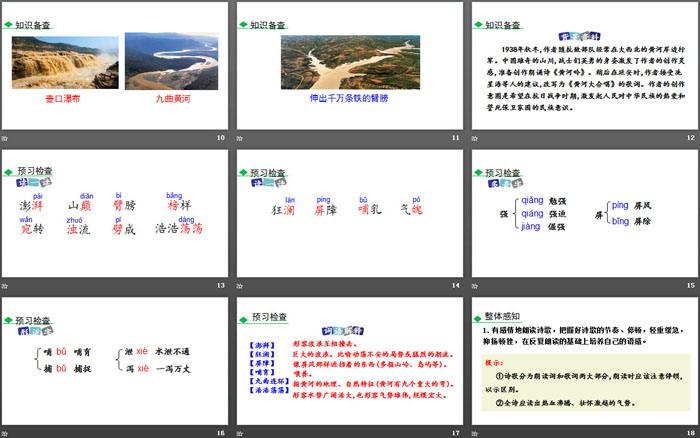The image size is (700, 438).
Task: Pick slide 17 thumbnail with word definitions
Action: click(x=349, y=360)
